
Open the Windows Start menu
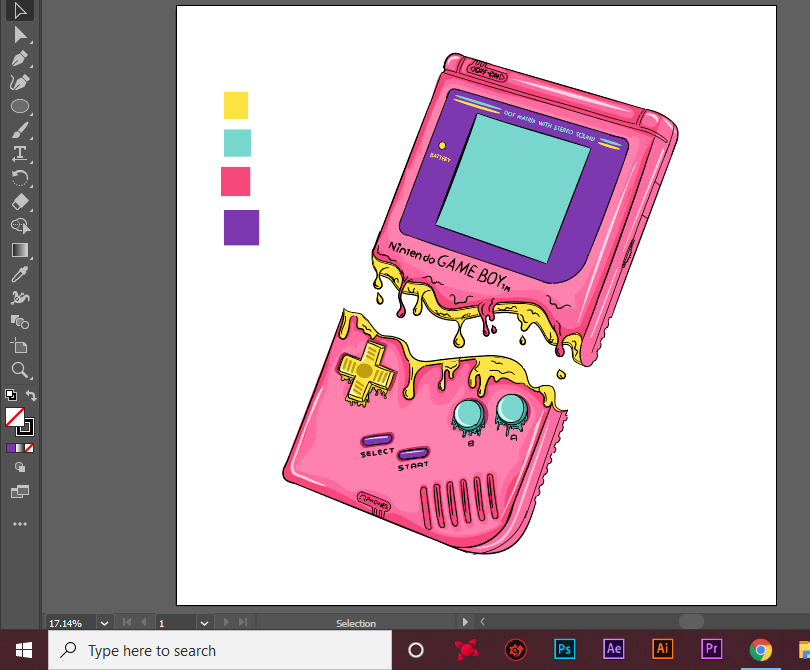24,650
